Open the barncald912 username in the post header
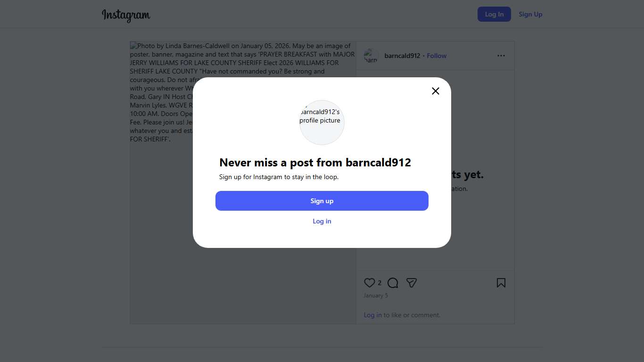 coord(402,56)
